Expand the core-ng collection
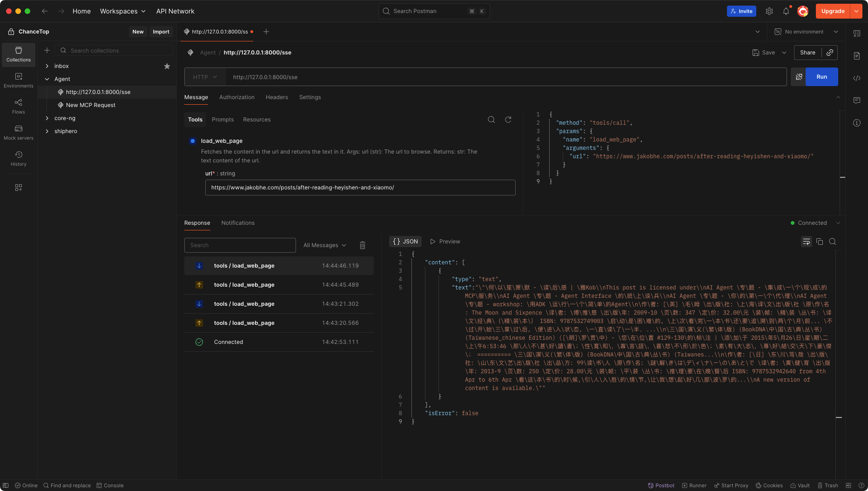Viewport: 868px width, 491px height. (x=47, y=118)
